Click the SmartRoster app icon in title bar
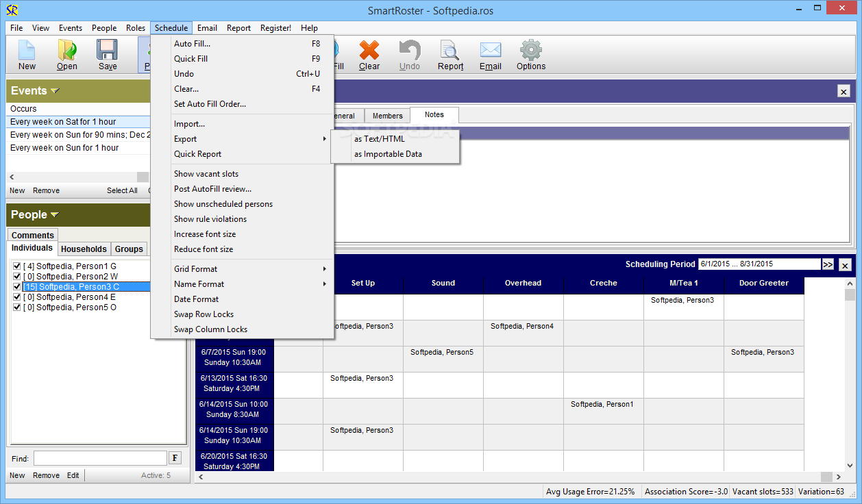This screenshot has height=504, width=862. point(12,10)
